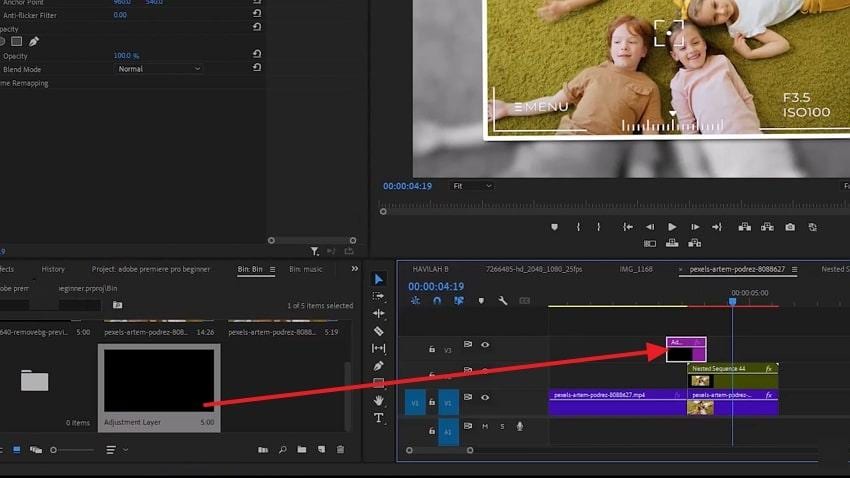Expand the hidden panel tabs chevron

click(355, 269)
